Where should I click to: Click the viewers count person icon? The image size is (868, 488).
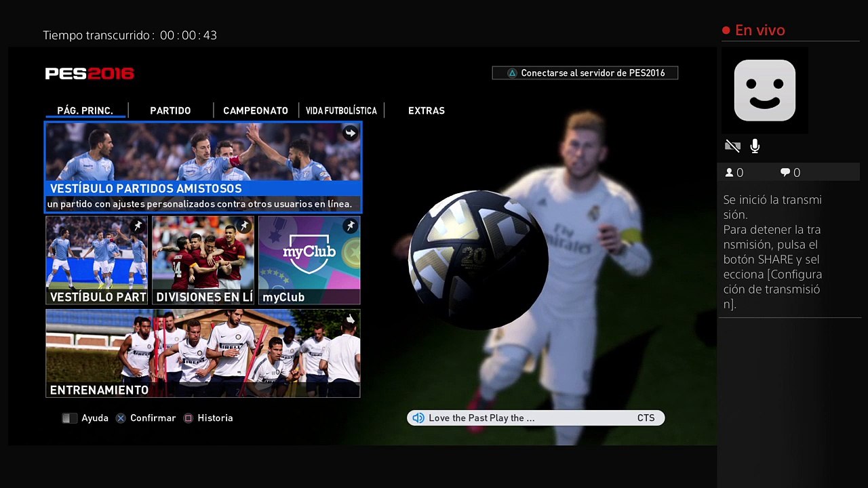(730, 173)
